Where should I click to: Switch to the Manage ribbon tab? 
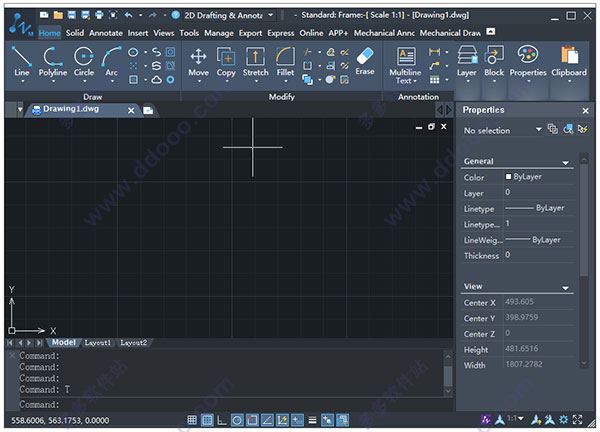[x=218, y=33]
